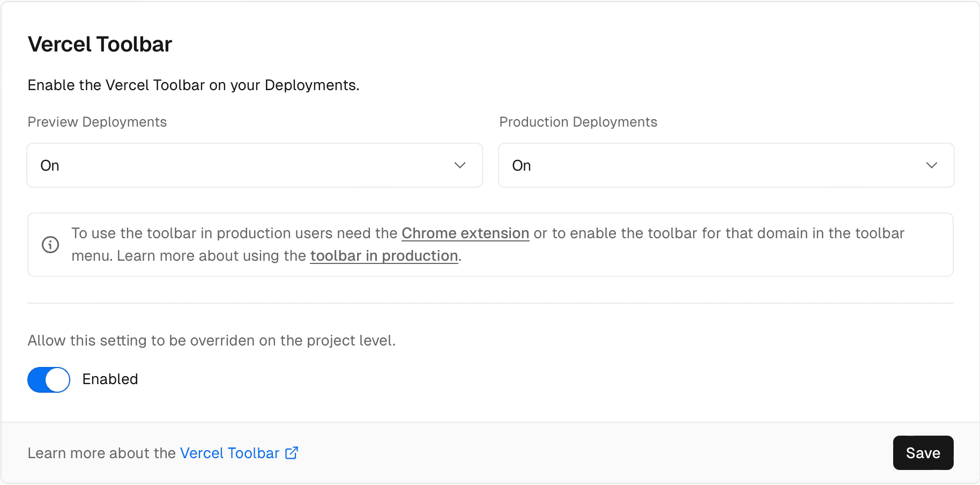Click the Vercel Toolbar heading
The height and width of the screenshot is (485, 980).
100,44
